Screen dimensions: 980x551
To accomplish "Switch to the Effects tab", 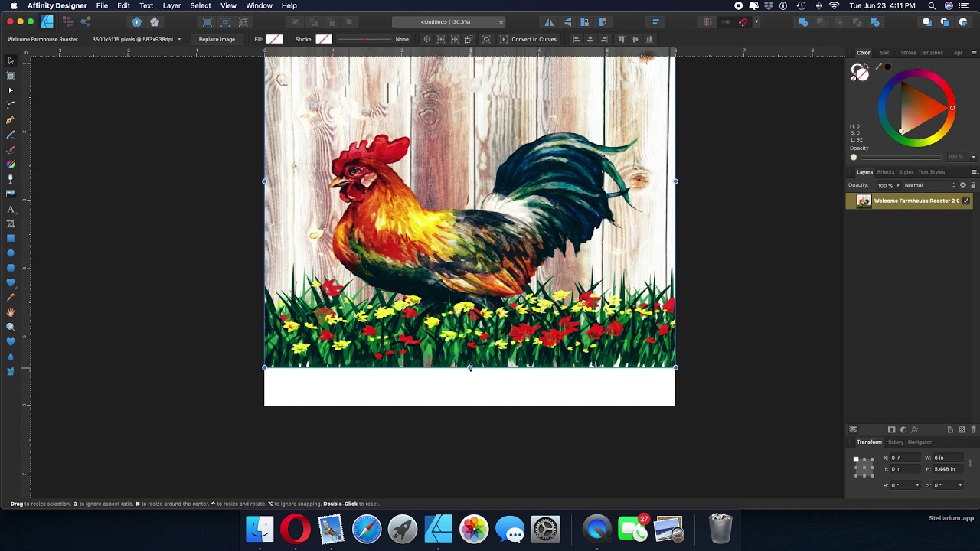I will tap(886, 172).
